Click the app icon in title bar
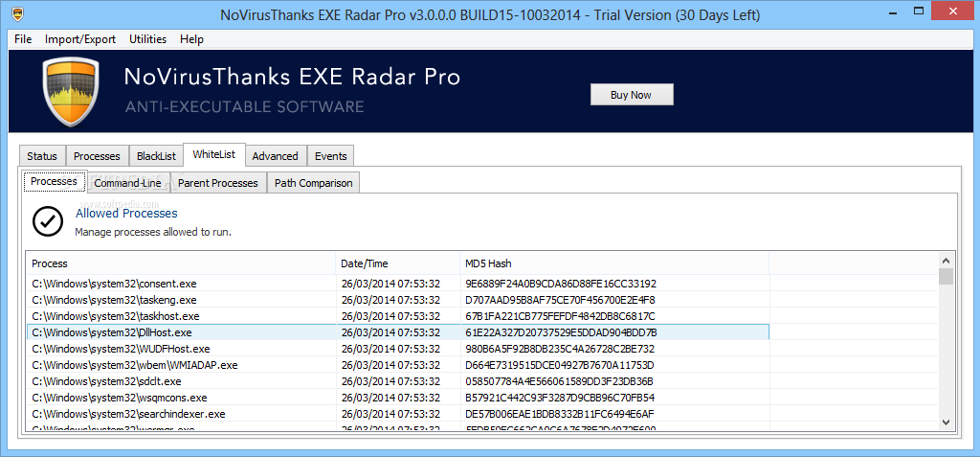The height and width of the screenshot is (457, 980). click(19, 12)
